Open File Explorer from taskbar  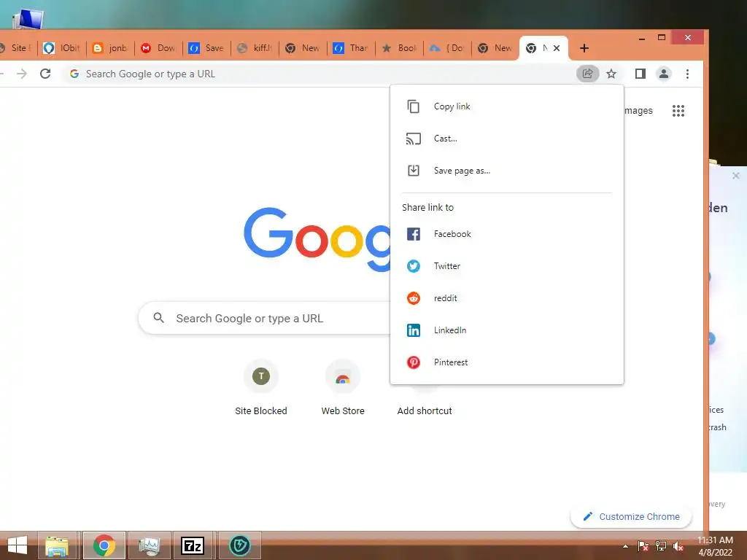click(x=57, y=545)
